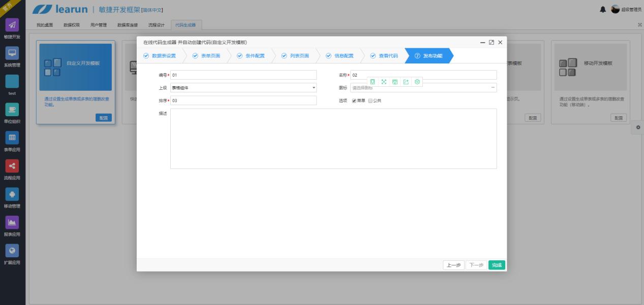Minimize the code generator dialog

click(x=483, y=42)
